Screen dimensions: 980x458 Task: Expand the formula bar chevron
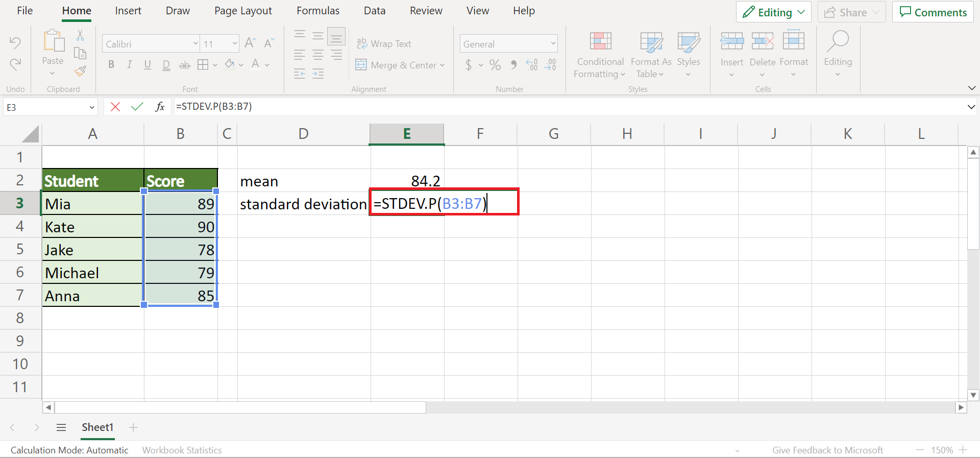[x=971, y=107]
